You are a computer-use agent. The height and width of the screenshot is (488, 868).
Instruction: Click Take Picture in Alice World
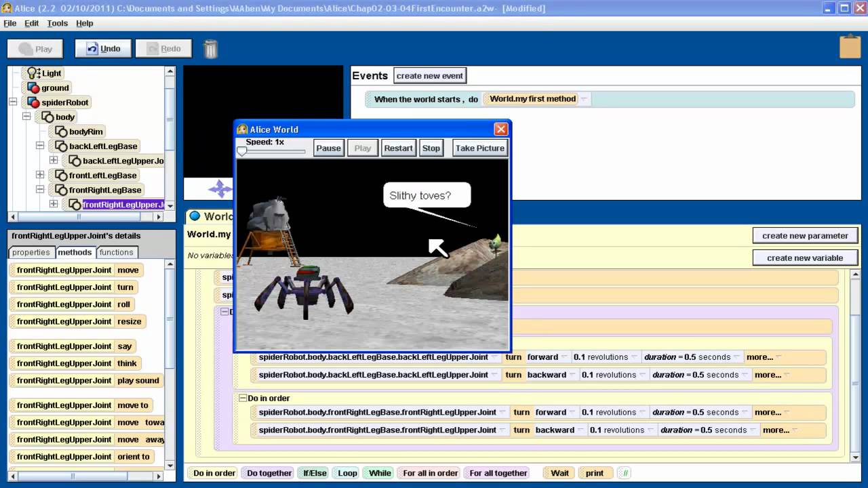pyautogui.click(x=480, y=148)
